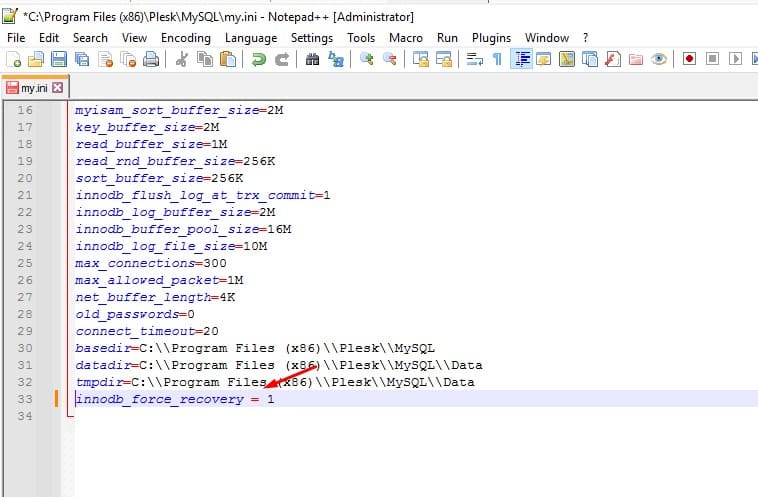Undo last edit with green arrow

tap(259, 59)
